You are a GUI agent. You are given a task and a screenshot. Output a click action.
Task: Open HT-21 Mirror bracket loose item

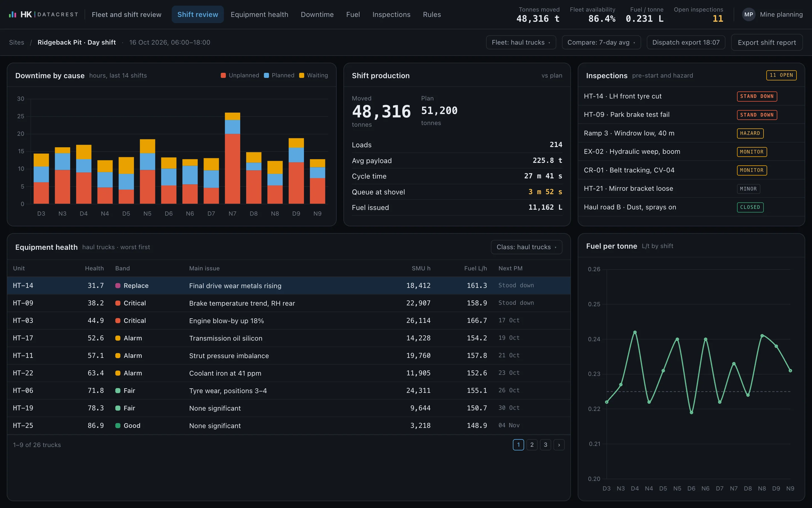tap(691, 189)
